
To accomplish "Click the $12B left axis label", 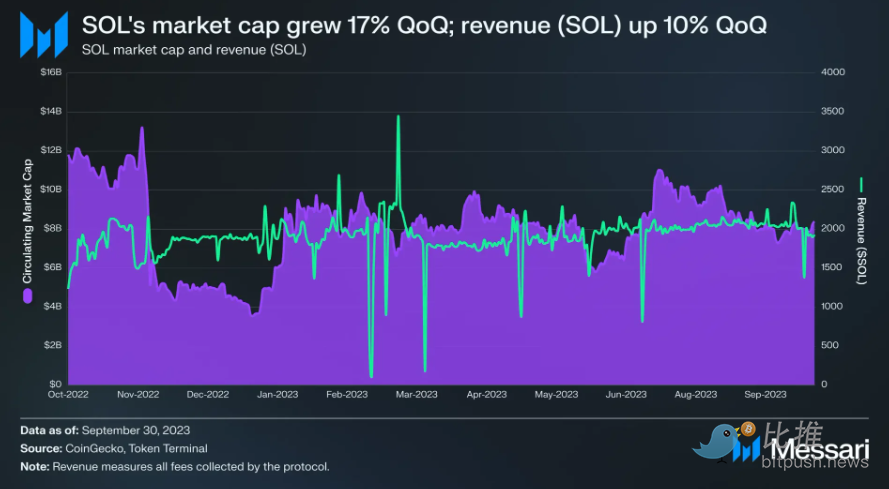I will point(51,150).
